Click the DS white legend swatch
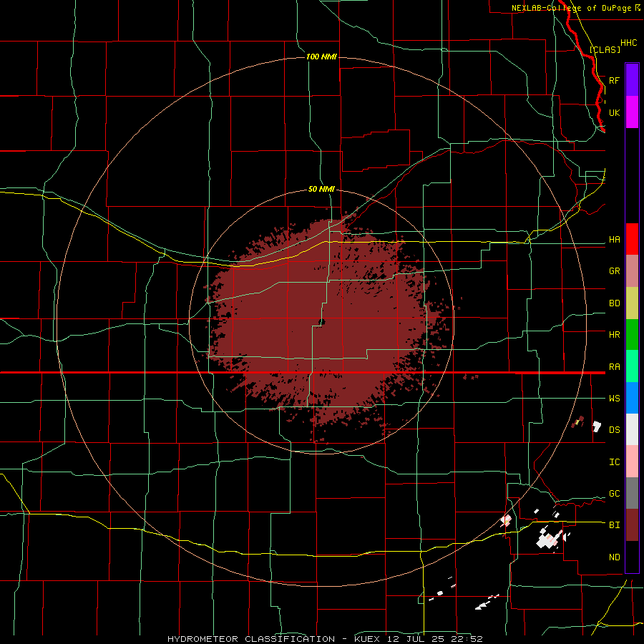The image size is (644, 644). [632, 429]
